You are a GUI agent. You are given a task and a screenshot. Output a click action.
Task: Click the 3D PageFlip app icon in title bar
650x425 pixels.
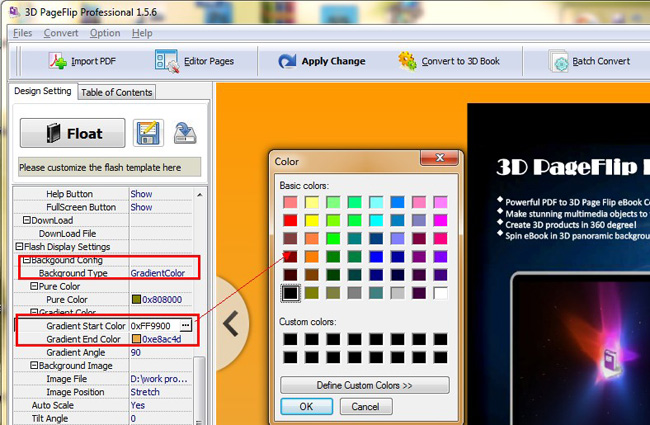coord(14,12)
